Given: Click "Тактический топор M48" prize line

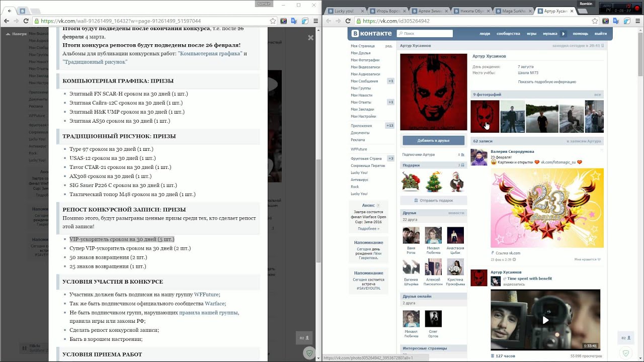Looking at the screenshot, I should (x=132, y=195).
